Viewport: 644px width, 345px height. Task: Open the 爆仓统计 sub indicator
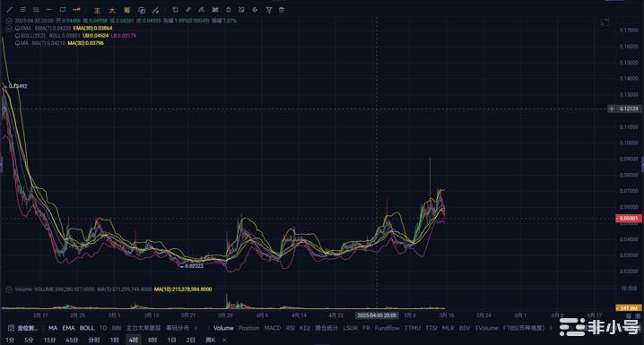coord(326,328)
